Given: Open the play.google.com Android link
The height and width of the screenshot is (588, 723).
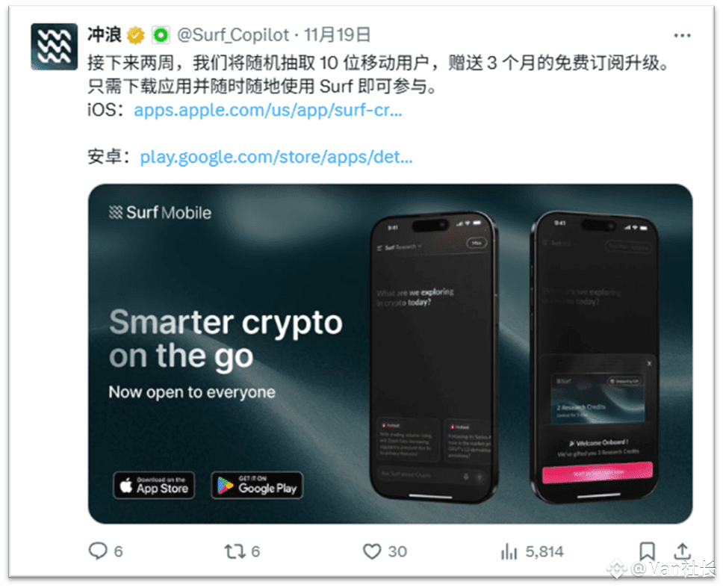Looking at the screenshot, I should coord(276,157).
